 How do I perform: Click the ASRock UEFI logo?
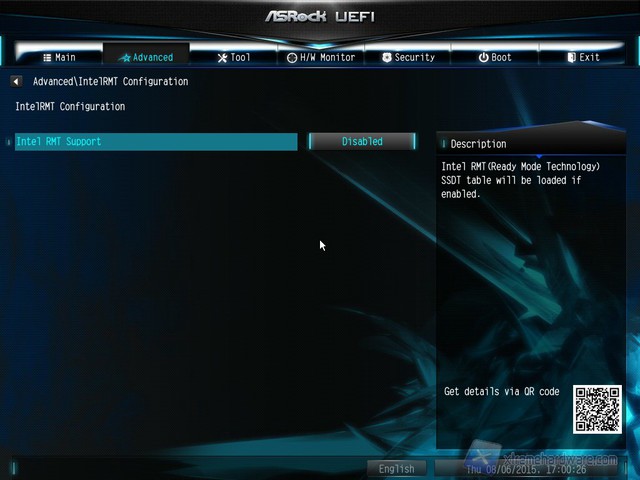click(320, 17)
